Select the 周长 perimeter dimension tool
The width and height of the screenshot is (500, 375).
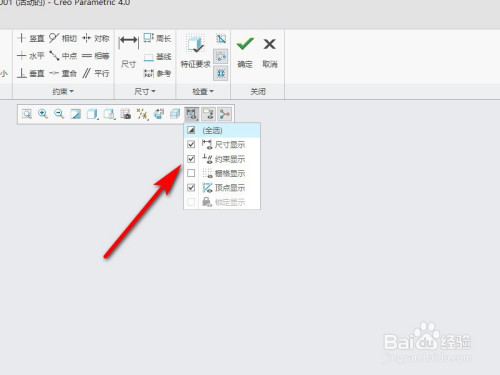[157, 38]
